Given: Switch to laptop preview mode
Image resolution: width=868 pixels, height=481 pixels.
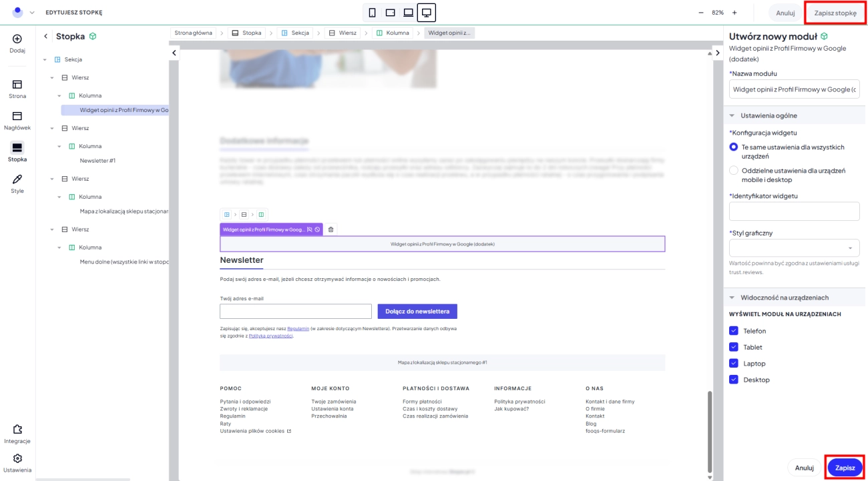Looking at the screenshot, I should point(408,13).
